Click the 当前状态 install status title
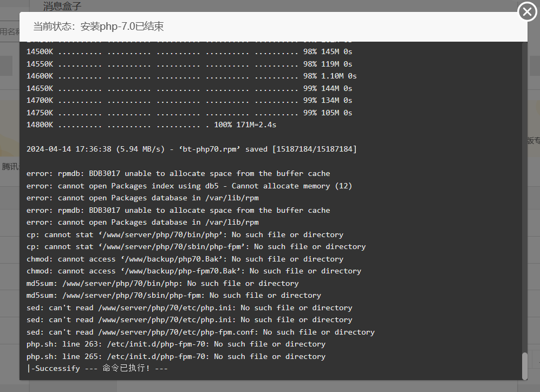The width and height of the screenshot is (540, 392). (x=98, y=27)
